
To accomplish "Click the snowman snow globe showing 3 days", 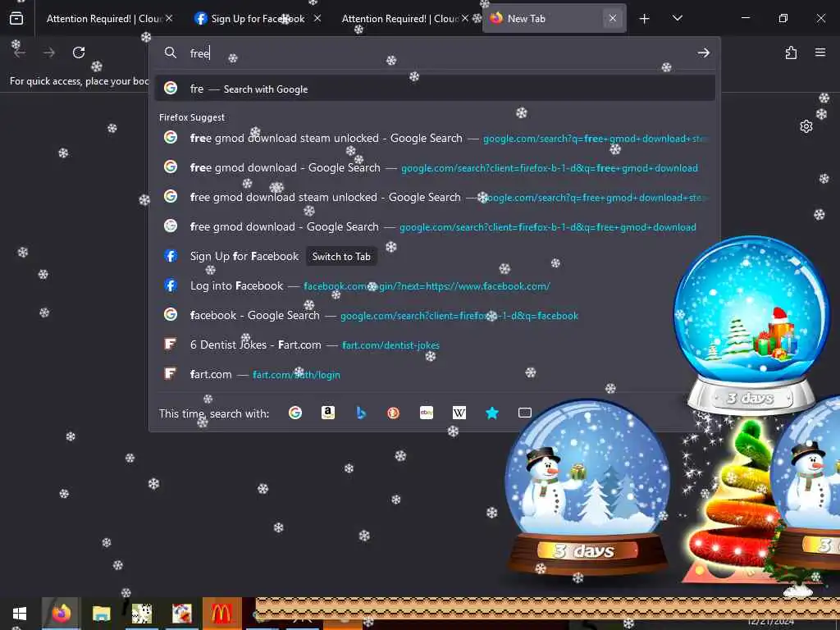I will [587, 486].
